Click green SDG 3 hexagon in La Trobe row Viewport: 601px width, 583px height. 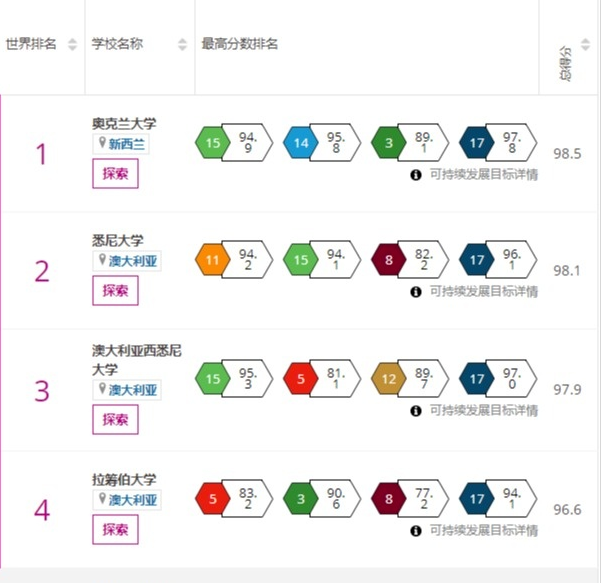(x=300, y=499)
